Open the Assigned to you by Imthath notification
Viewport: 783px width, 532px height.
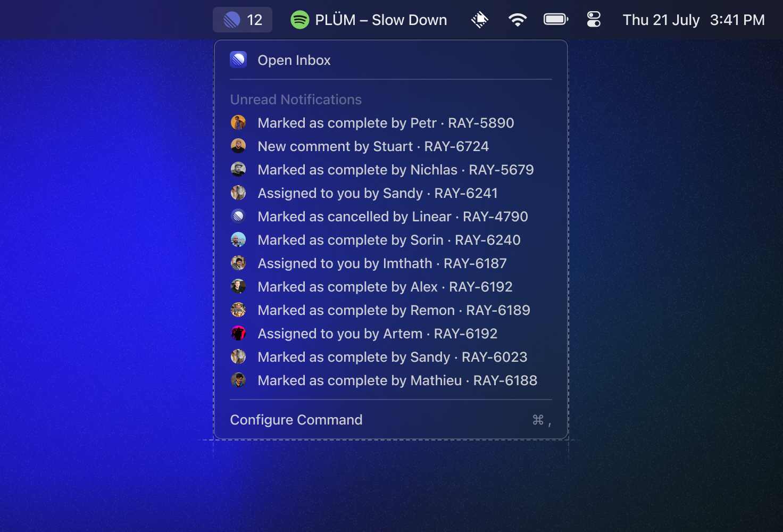pos(381,263)
